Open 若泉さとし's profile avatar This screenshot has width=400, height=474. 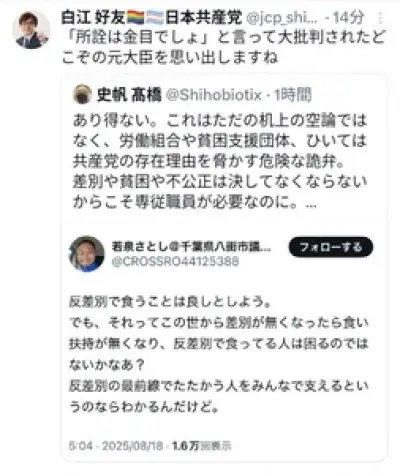click(x=86, y=254)
